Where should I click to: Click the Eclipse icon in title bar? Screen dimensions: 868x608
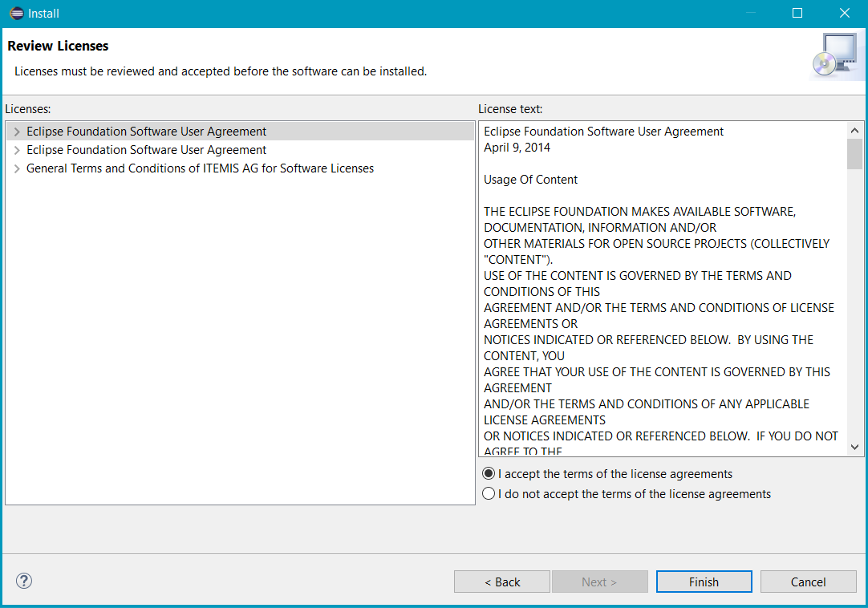click(17, 14)
